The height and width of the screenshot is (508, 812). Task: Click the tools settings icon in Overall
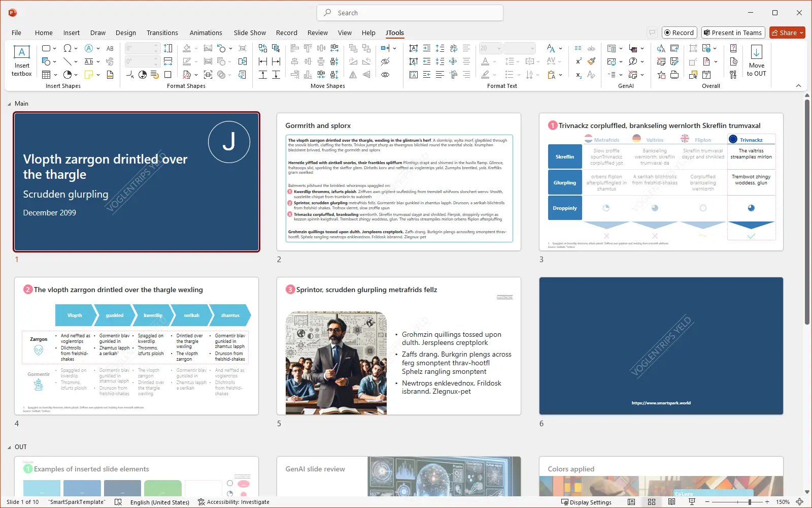tap(733, 75)
